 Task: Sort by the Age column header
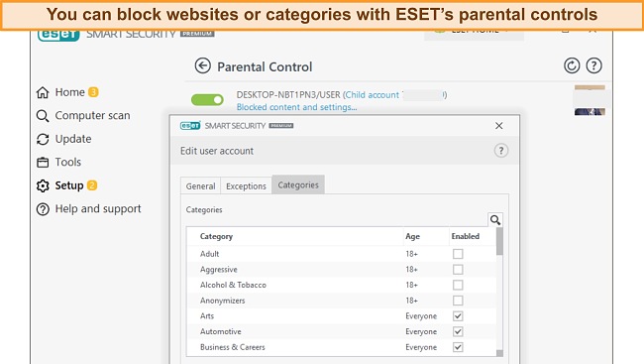pyautogui.click(x=412, y=236)
